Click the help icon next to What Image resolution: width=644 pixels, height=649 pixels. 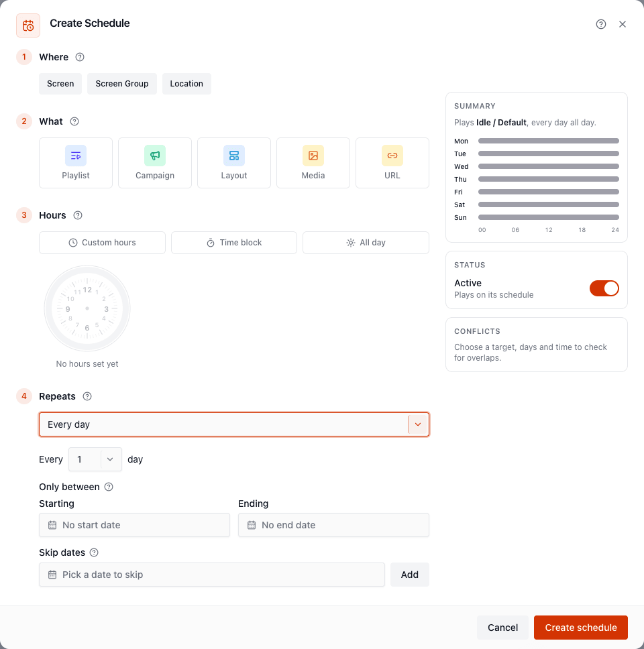coord(74,121)
